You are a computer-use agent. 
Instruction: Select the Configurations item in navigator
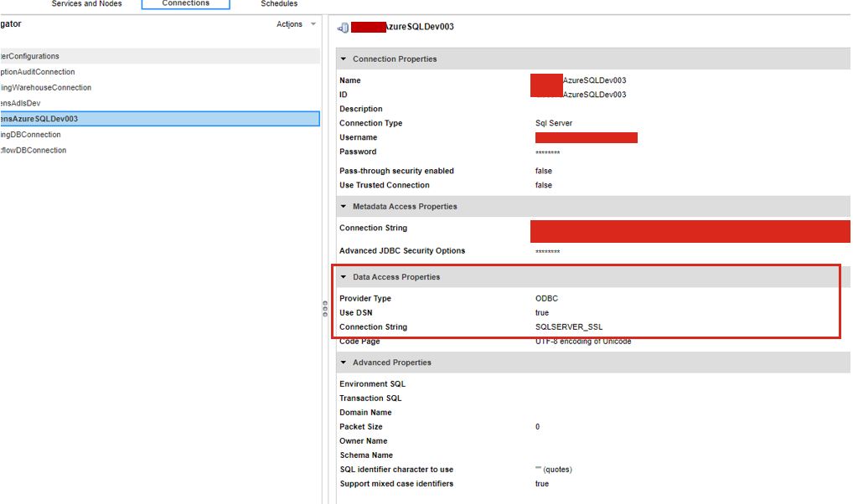[159, 56]
